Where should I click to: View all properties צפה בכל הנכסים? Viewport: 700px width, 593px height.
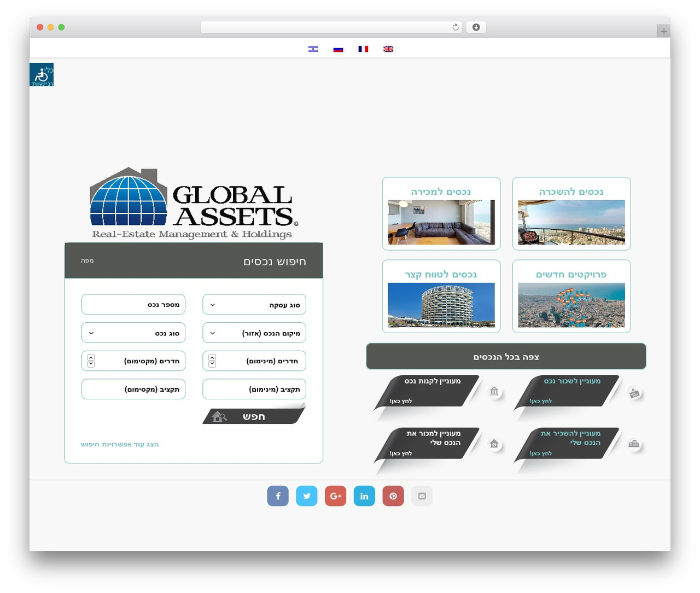tap(506, 357)
